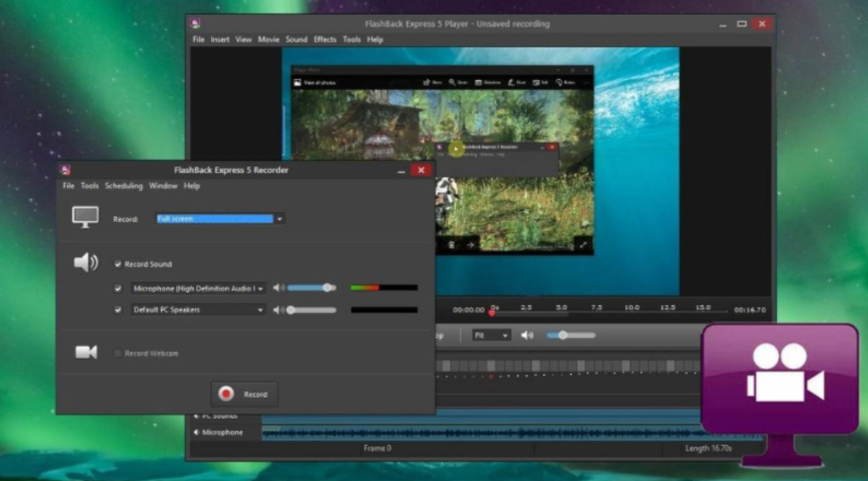
Task: Click the 10.0 mark on the timeline ruler
Action: coord(631,307)
